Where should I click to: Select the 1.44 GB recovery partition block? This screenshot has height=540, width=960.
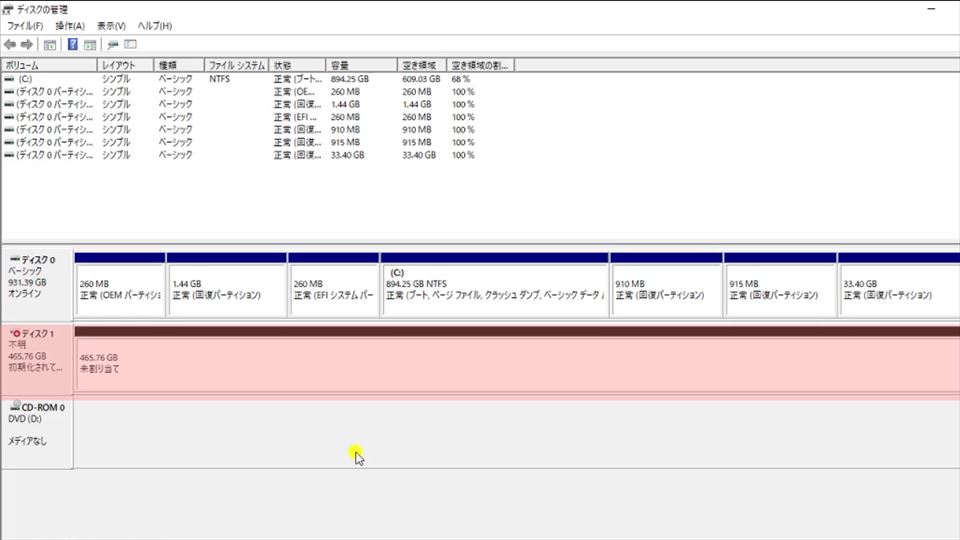coord(227,285)
